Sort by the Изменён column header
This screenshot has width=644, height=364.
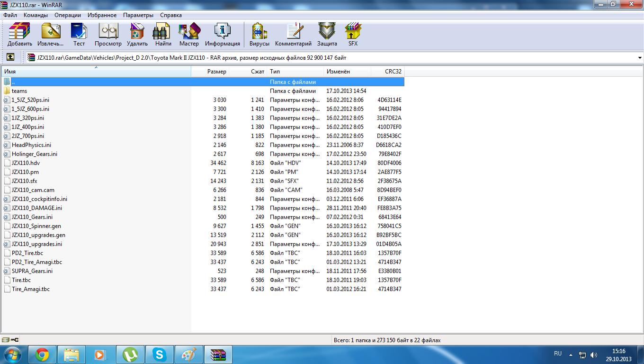[347, 72]
